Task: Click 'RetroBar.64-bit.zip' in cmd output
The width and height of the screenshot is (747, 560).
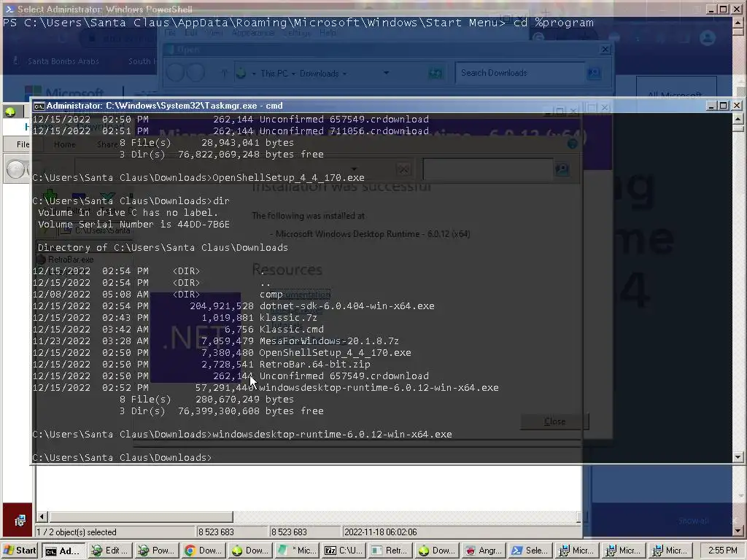Action: point(314,365)
